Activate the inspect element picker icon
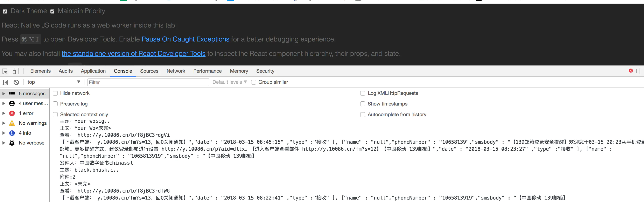644x202 pixels. point(5,71)
